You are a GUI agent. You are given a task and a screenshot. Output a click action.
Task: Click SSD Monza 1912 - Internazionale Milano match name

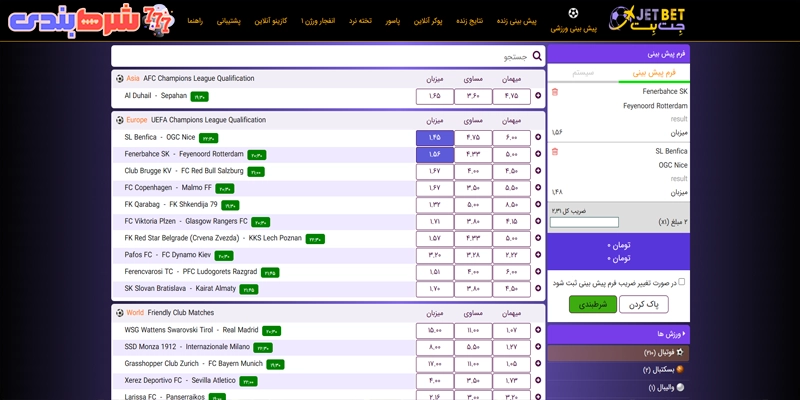pos(187,347)
